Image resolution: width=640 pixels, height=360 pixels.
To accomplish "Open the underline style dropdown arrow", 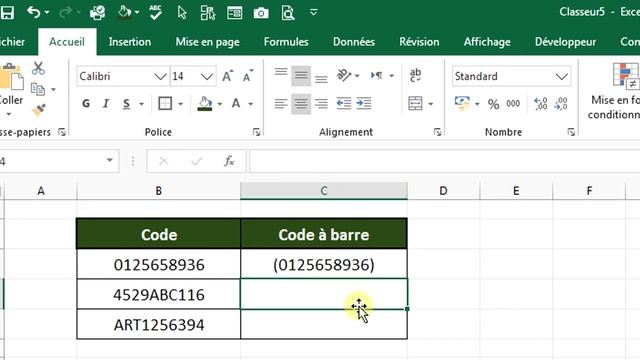I will tap(141, 104).
